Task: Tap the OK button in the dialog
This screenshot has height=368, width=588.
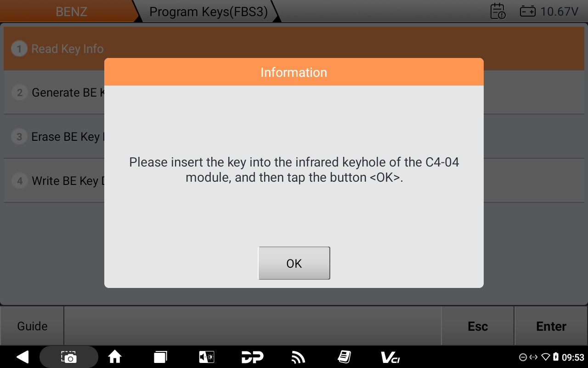Action: tap(294, 263)
